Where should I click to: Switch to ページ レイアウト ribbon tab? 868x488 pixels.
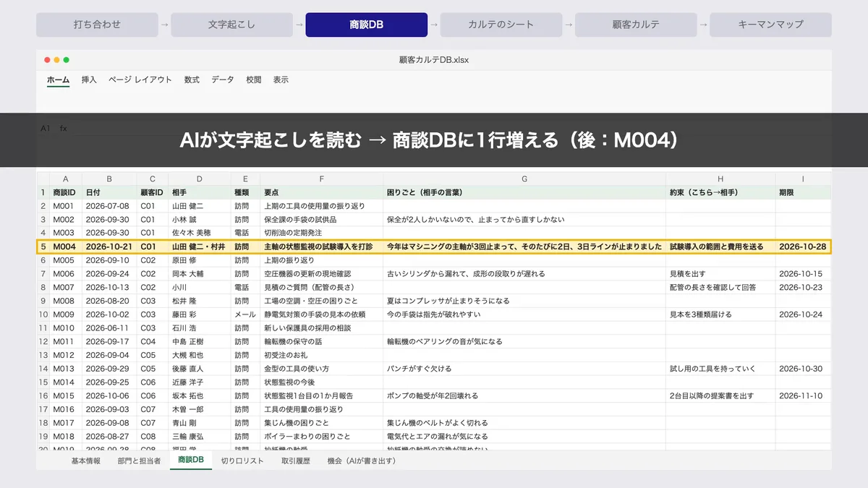coord(140,80)
